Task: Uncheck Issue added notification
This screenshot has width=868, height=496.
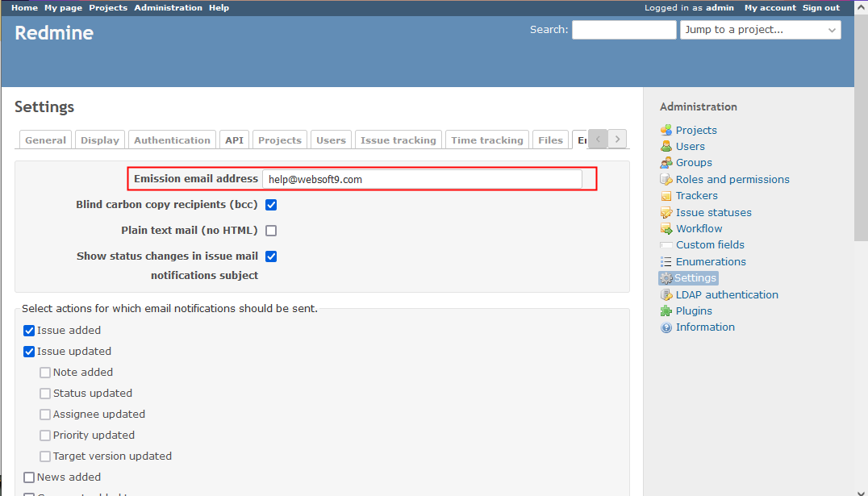Action: (29, 331)
